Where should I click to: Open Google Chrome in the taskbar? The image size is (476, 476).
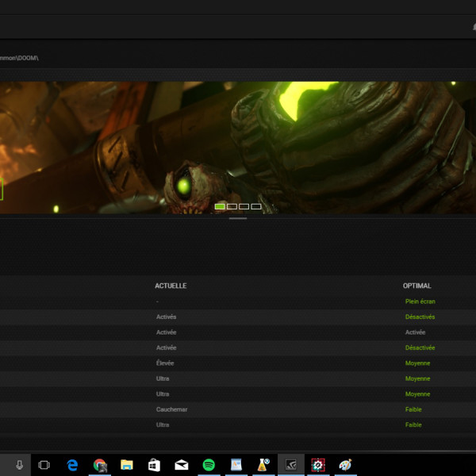point(99,465)
